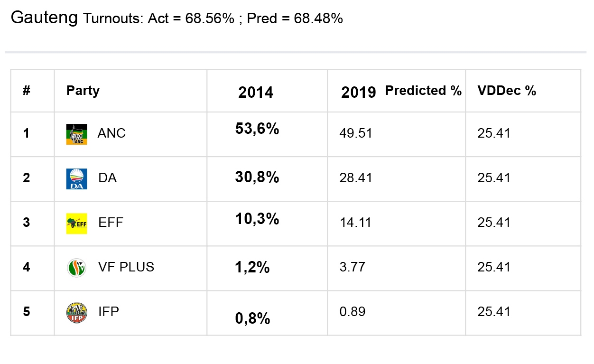The height and width of the screenshot is (364, 594).
Task: Click ANC predicted value 49.51
Action: (355, 133)
